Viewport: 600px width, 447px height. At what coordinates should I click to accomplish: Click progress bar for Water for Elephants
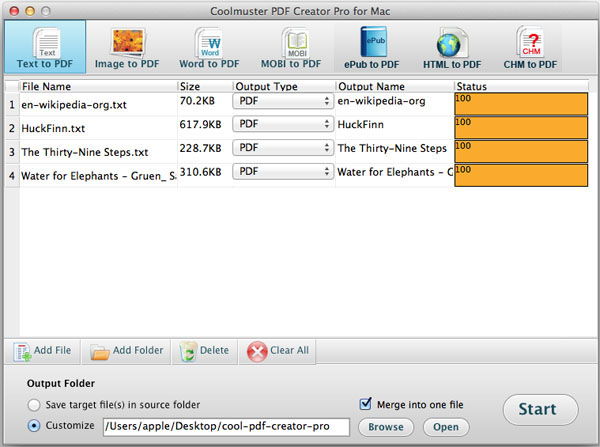521,175
